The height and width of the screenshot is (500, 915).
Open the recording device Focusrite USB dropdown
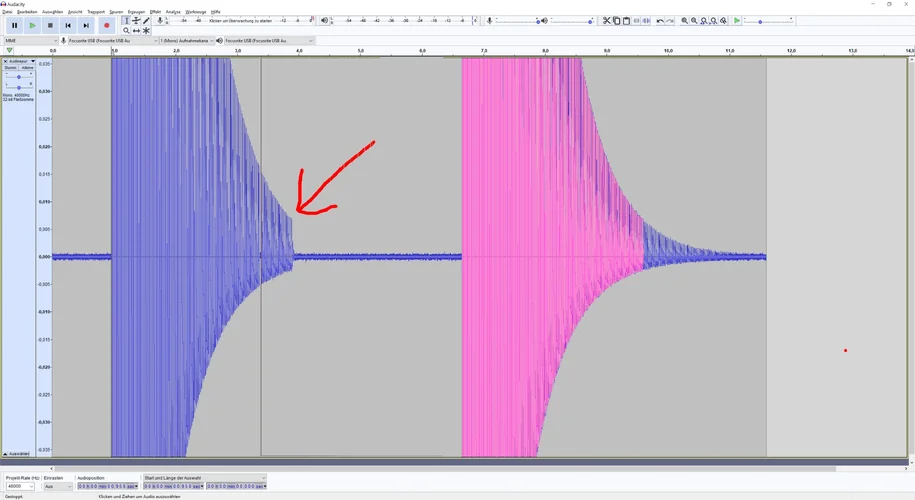pos(113,41)
